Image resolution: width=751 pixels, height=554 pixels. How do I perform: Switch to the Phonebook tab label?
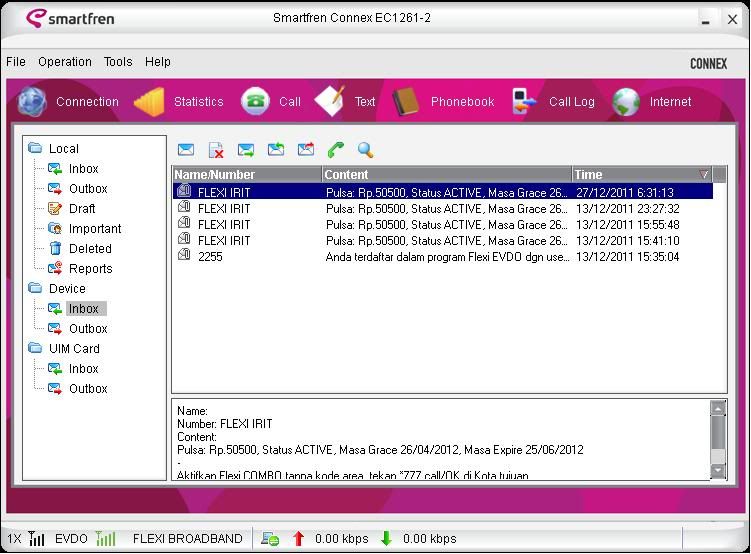click(462, 102)
